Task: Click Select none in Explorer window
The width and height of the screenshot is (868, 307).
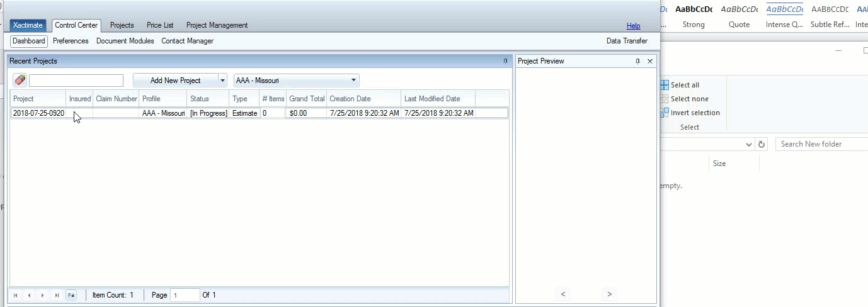Action: coord(684,99)
